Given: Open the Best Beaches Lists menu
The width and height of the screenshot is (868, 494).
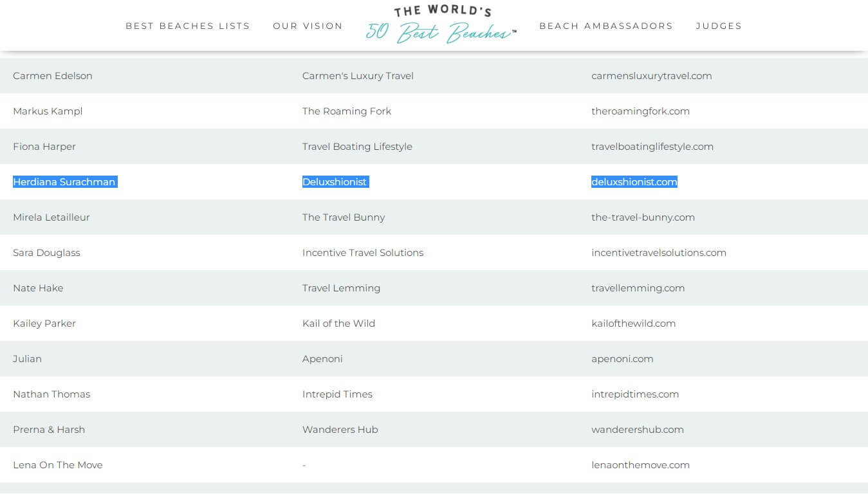Looking at the screenshot, I should pos(187,26).
